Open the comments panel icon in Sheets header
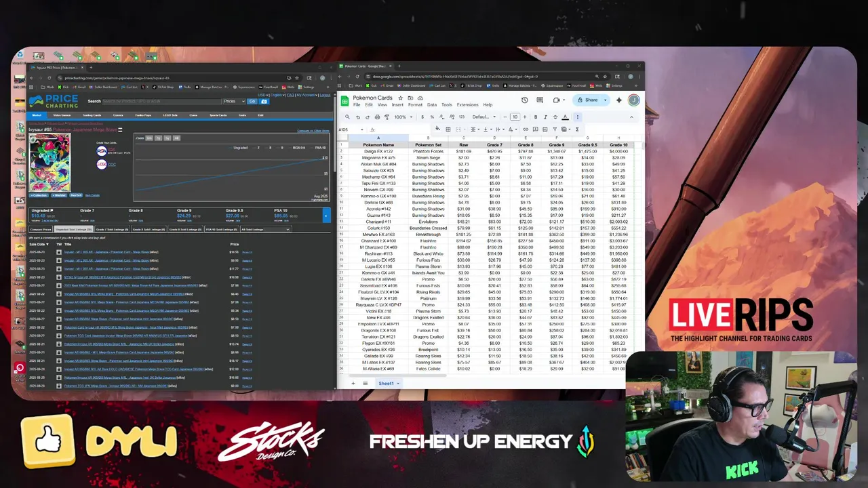Screen dimensions: 868x488 click(540, 100)
